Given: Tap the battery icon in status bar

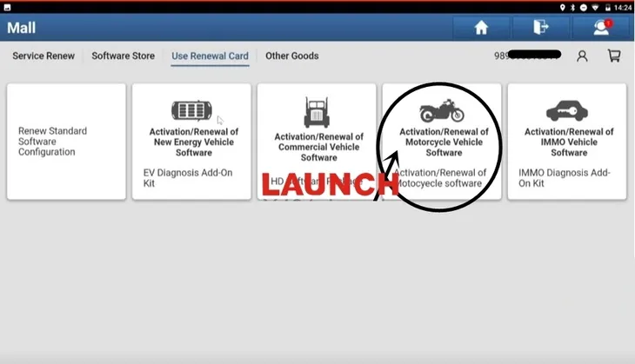Looking at the screenshot, I should [608, 8].
